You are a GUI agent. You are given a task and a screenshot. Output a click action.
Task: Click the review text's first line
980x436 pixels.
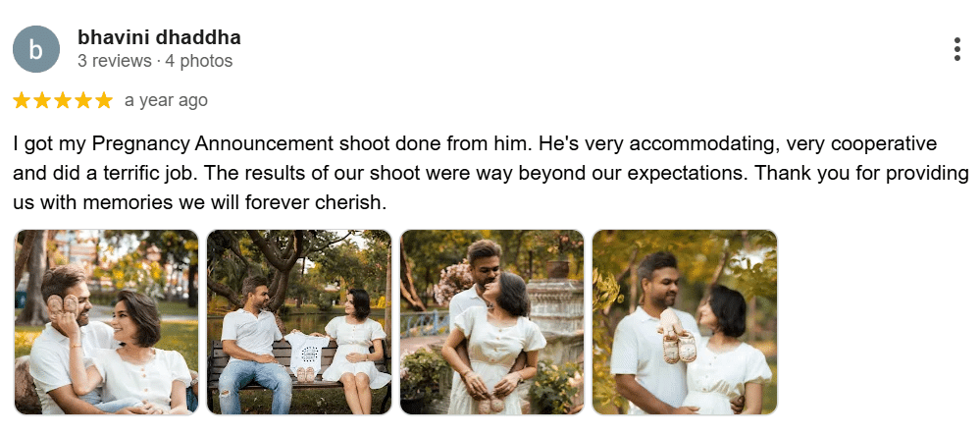(475, 144)
